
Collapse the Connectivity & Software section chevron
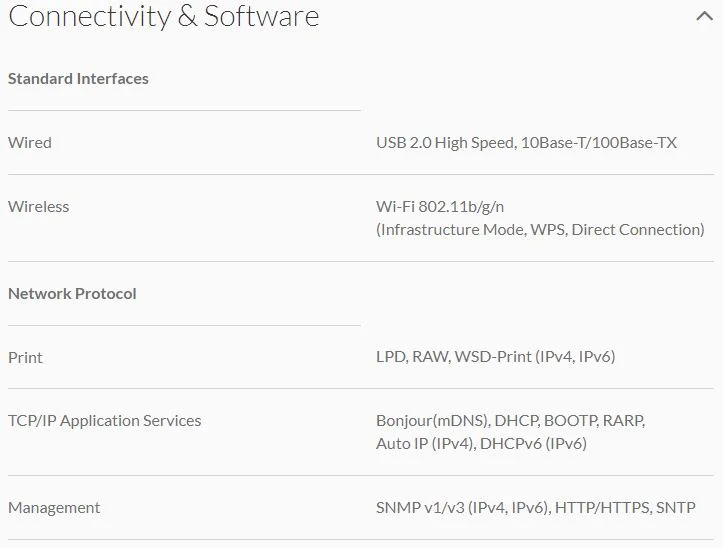(x=705, y=17)
